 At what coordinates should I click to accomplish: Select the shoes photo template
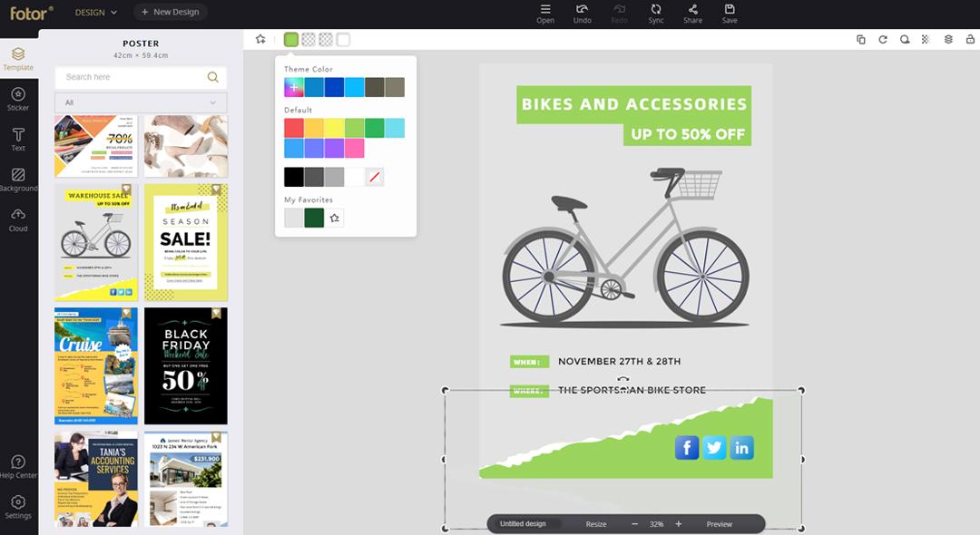tap(186, 145)
